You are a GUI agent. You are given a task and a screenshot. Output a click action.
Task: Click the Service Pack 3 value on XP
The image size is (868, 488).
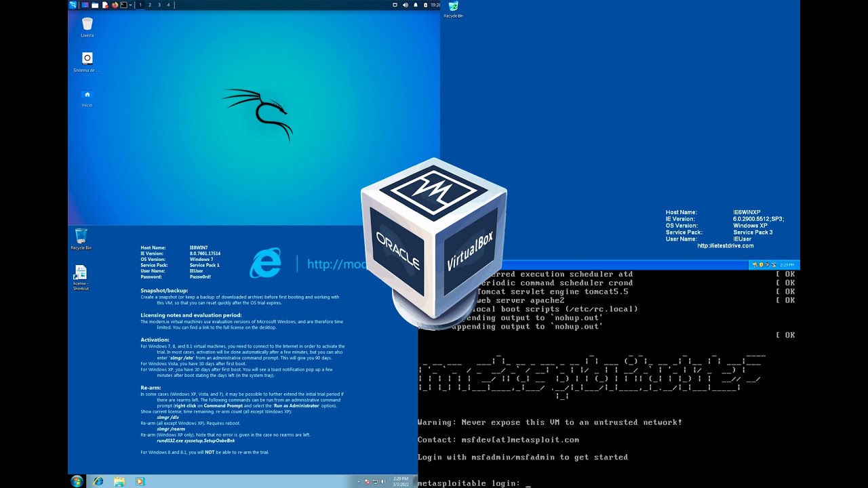pyautogui.click(x=753, y=232)
